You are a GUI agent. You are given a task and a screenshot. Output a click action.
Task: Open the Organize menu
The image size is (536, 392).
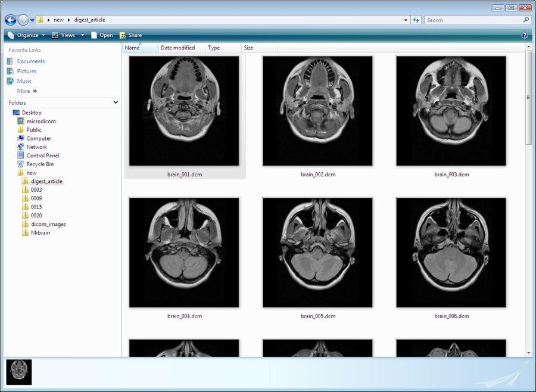tap(27, 35)
